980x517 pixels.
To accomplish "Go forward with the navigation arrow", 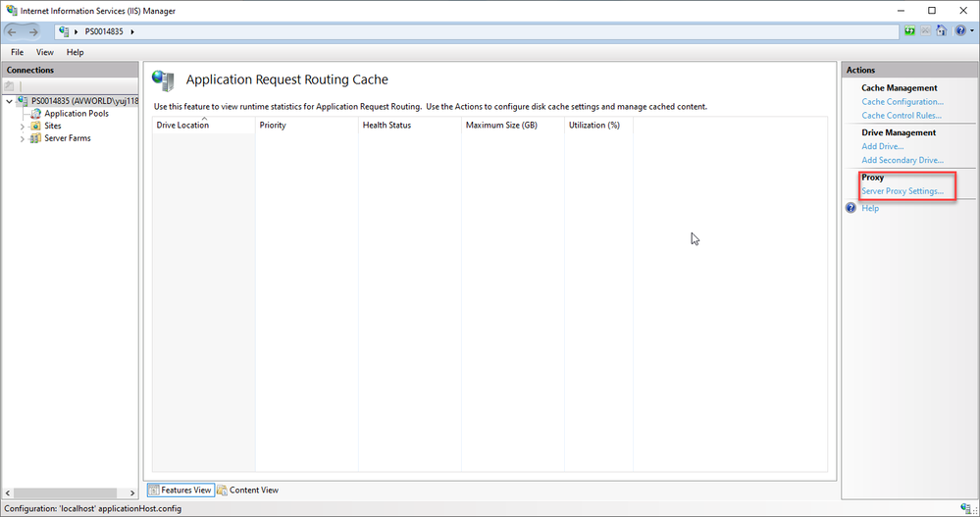I will (x=33, y=31).
